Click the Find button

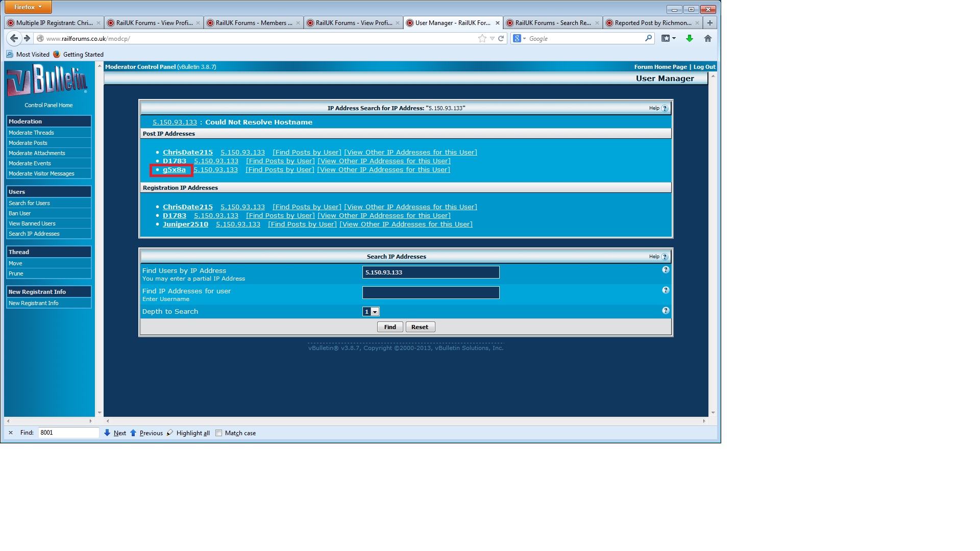[390, 327]
